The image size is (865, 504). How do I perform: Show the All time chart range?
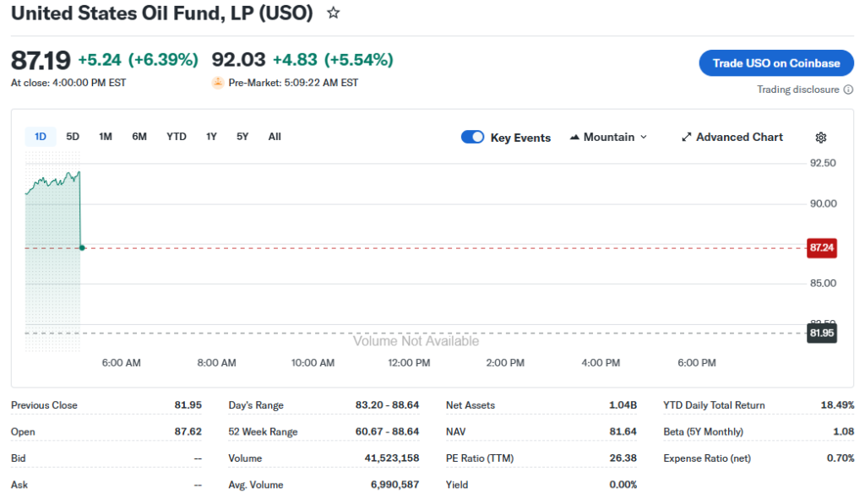click(x=275, y=137)
